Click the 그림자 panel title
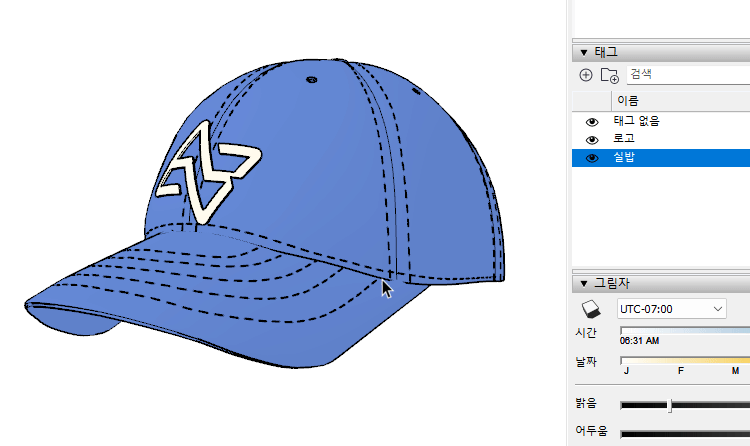This screenshot has height=446, width=750. coord(612,283)
